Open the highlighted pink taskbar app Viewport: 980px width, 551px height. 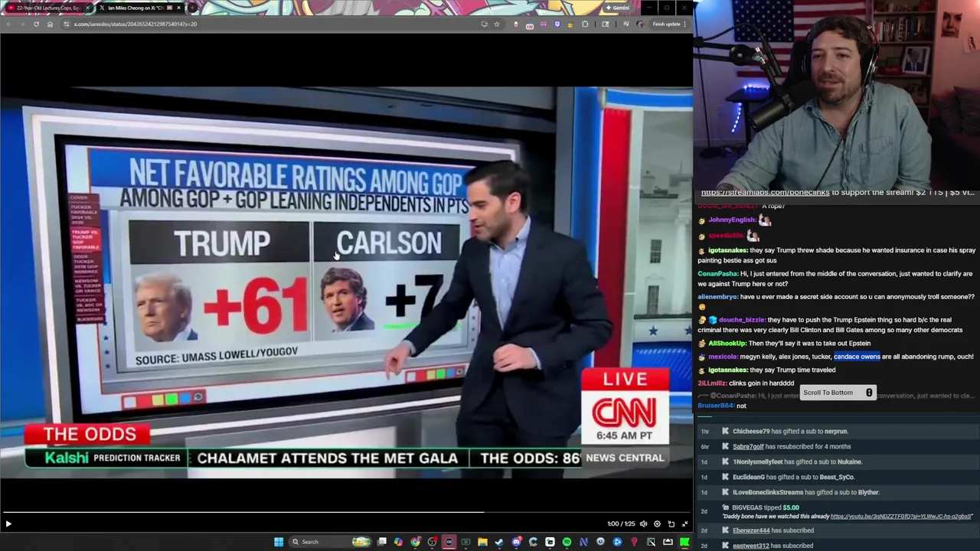coord(449,542)
